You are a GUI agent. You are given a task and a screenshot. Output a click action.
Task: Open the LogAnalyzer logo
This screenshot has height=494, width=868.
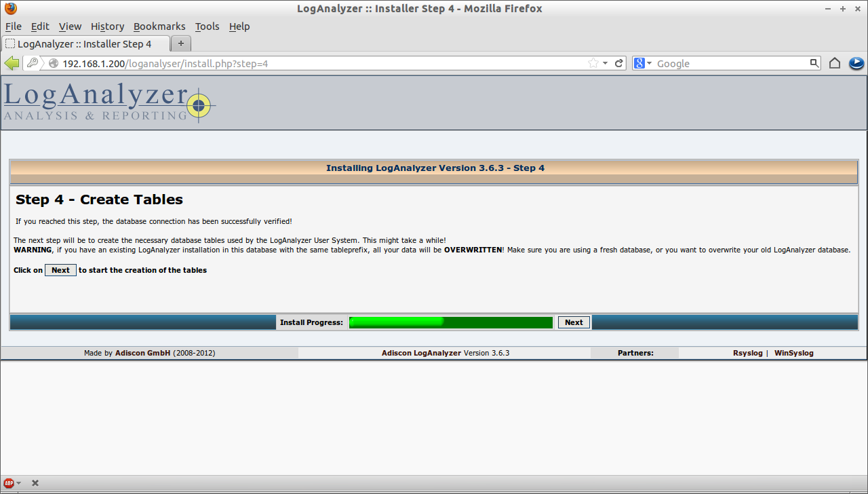click(x=109, y=102)
